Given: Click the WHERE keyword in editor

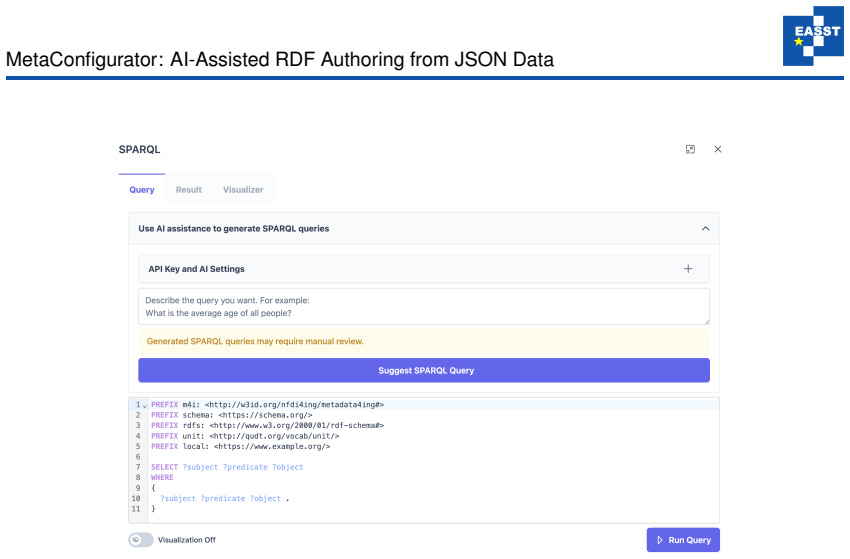Looking at the screenshot, I should coord(162,478).
